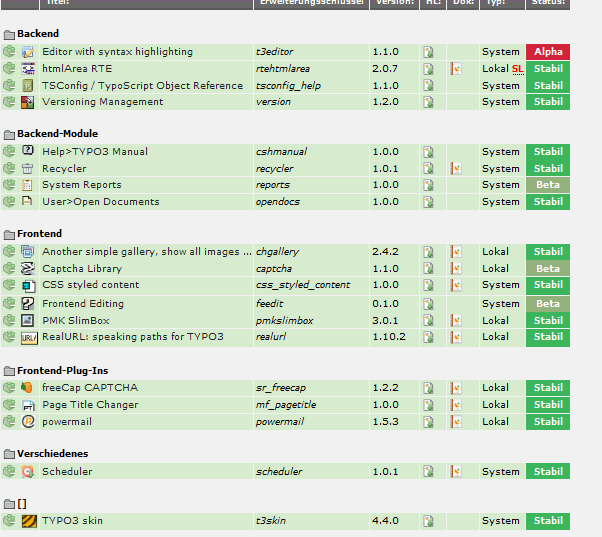This screenshot has width=602, height=537.
Task: Open the htmlArea RTE extension details
Action: click(x=77, y=69)
